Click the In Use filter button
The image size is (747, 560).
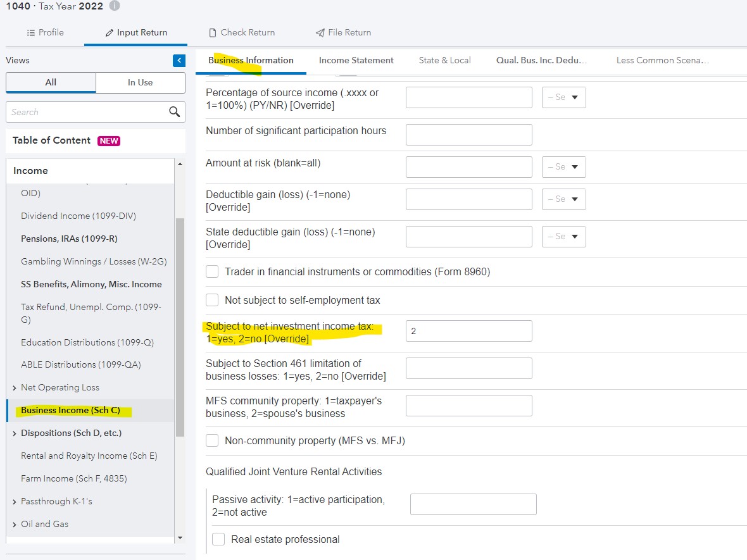tap(140, 82)
